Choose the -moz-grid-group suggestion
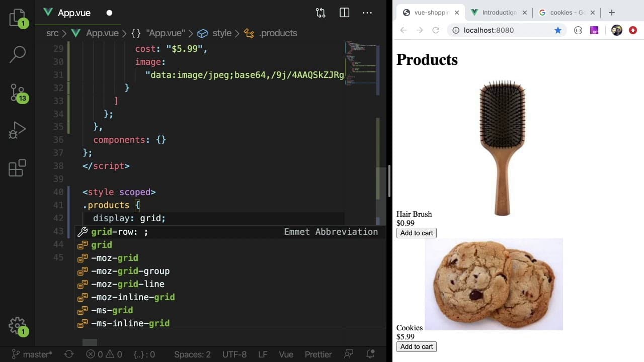This screenshot has width=644, height=362. point(230,271)
